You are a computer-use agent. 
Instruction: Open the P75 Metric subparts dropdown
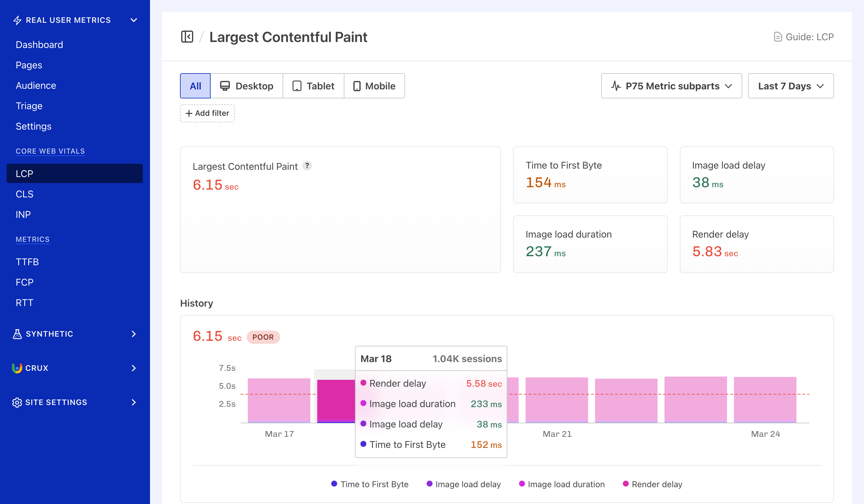[x=671, y=86]
